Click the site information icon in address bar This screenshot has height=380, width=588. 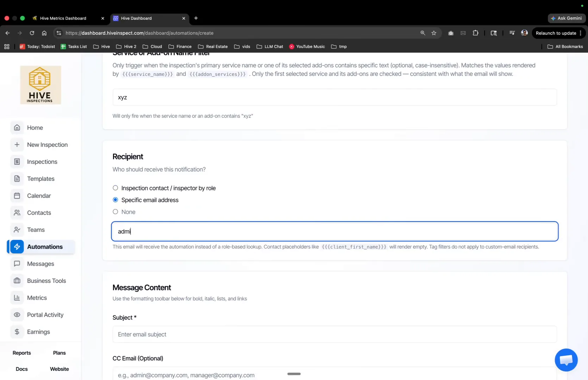(59, 33)
